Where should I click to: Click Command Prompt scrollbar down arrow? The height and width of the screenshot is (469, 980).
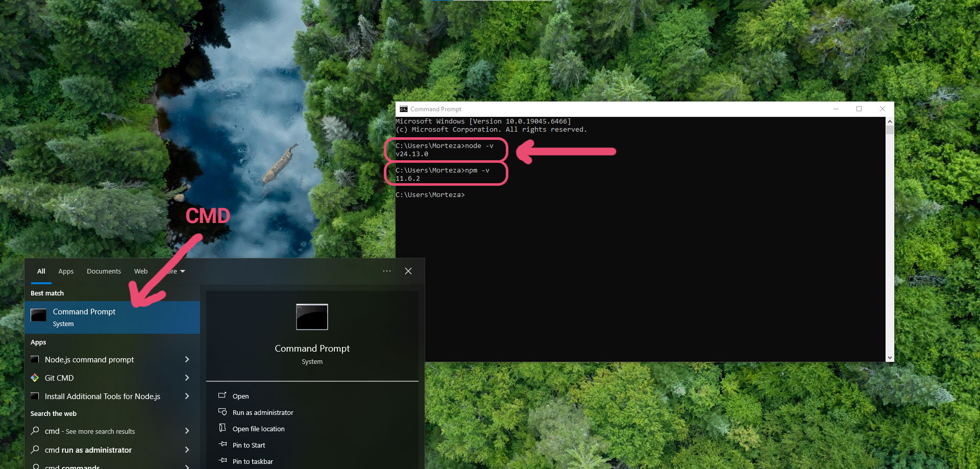point(890,358)
